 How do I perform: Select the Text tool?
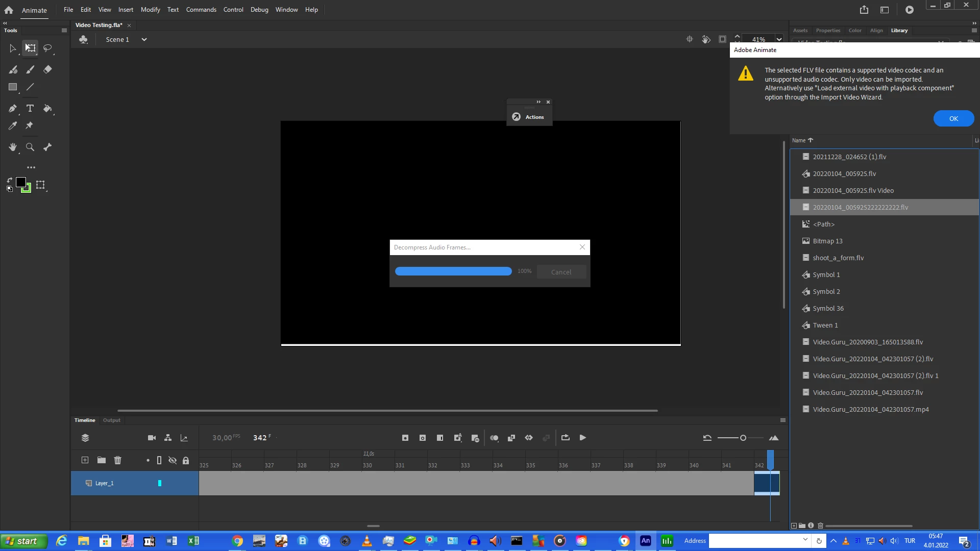point(30,108)
